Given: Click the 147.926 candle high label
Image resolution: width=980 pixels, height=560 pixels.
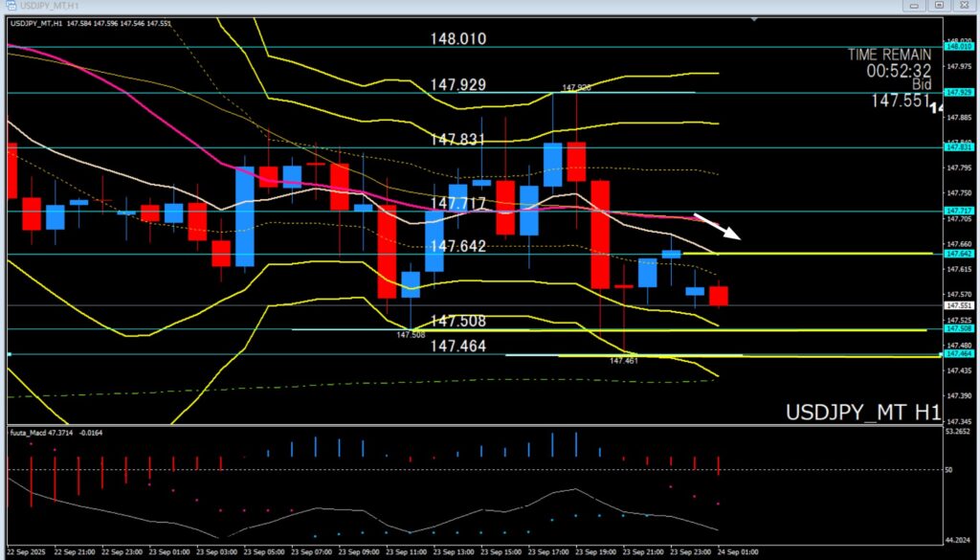Looking at the screenshot, I should (575, 88).
